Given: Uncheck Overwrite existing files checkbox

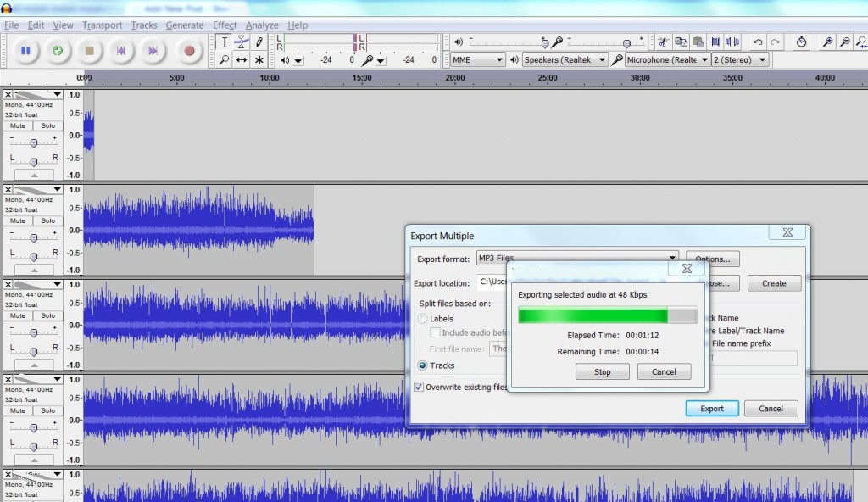Looking at the screenshot, I should [x=419, y=387].
